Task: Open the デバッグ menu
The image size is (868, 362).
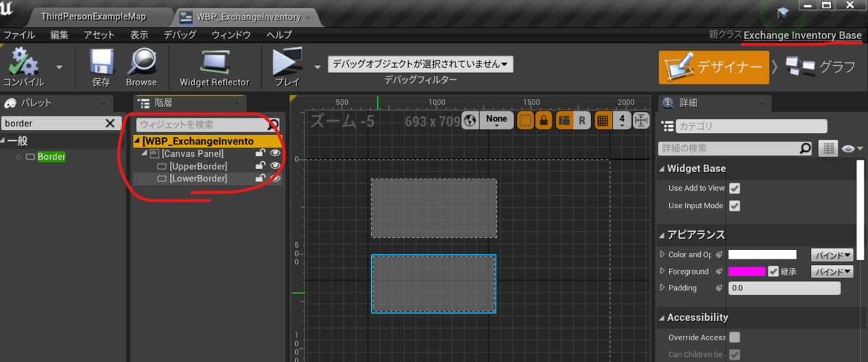Action: click(179, 35)
